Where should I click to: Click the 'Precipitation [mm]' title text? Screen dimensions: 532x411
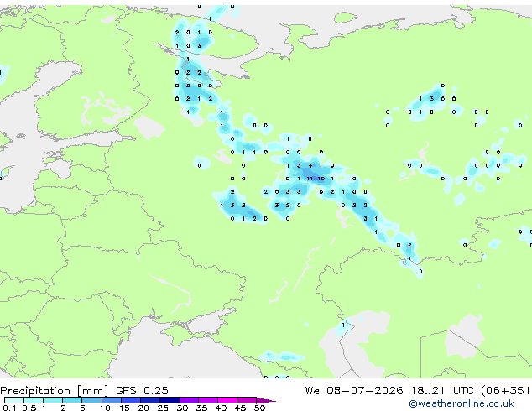tap(54, 391)
